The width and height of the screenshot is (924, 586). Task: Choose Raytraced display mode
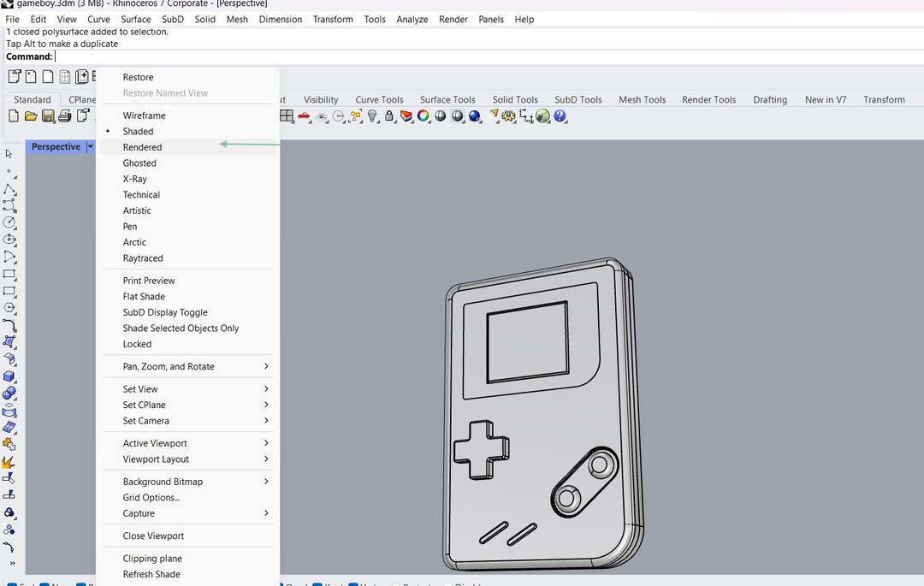click(143, 258)
